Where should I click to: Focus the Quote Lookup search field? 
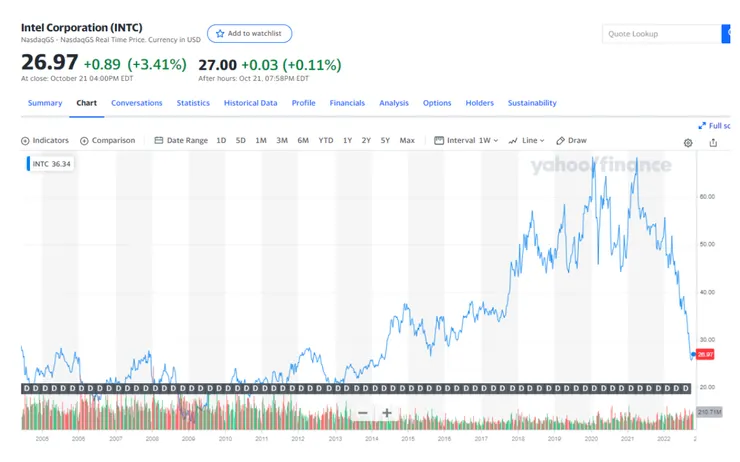660,34
